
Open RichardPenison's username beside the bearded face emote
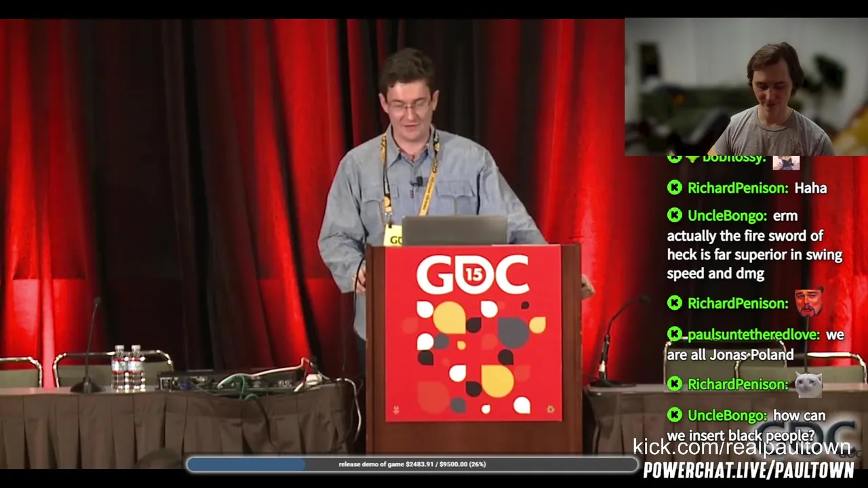(738, 304)
